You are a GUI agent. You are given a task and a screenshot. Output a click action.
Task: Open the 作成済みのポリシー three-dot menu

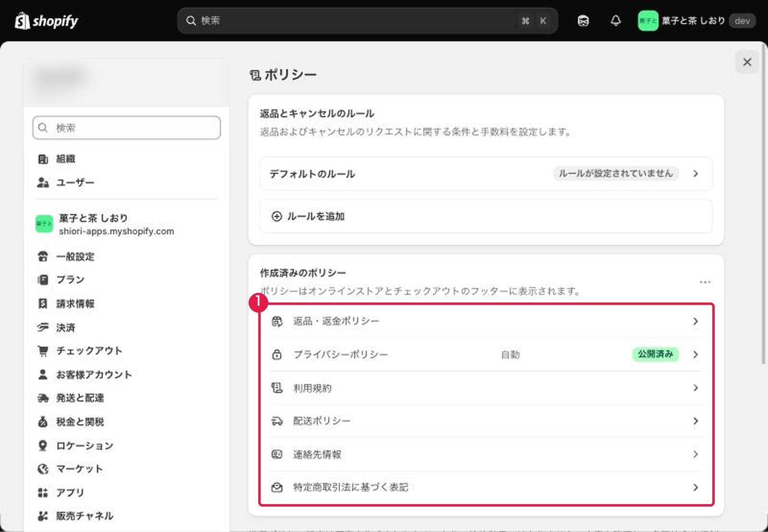click(705, 282)
